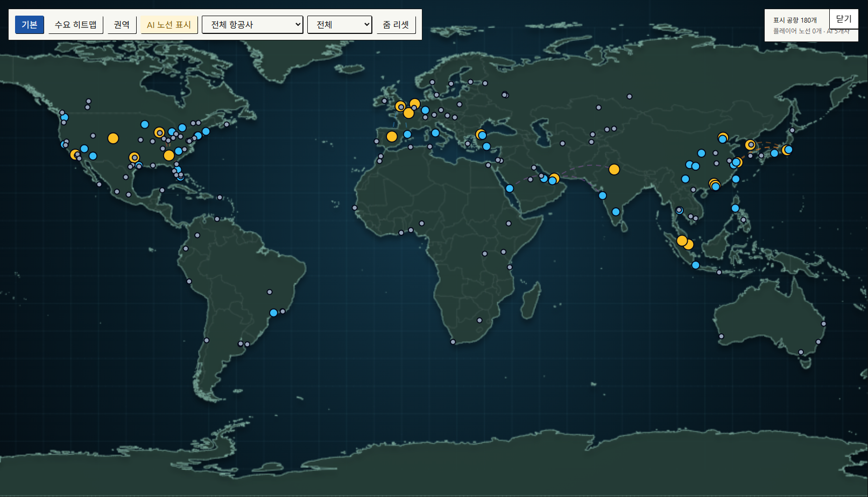Click the gray marker on West Africa's westernmost coast
This screenshot has height=497, width=868.
[355, 208]
